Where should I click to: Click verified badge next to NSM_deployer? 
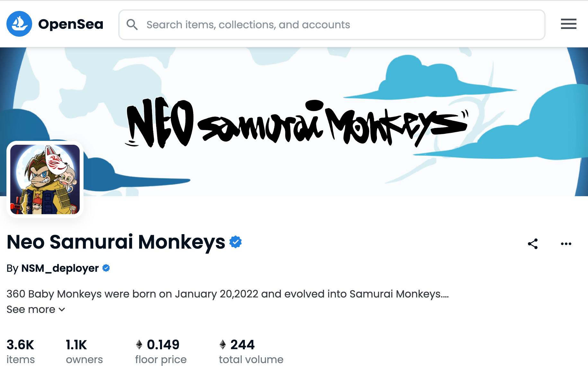click(x=106, y=268)
